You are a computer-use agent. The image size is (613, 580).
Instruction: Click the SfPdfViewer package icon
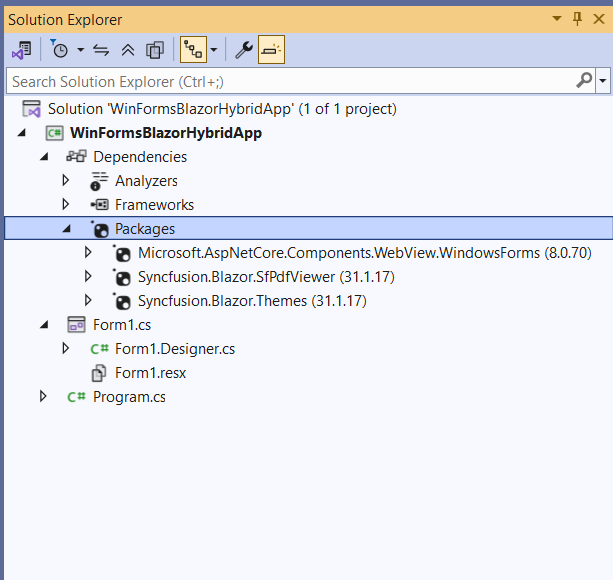click(x=122, y=277)
